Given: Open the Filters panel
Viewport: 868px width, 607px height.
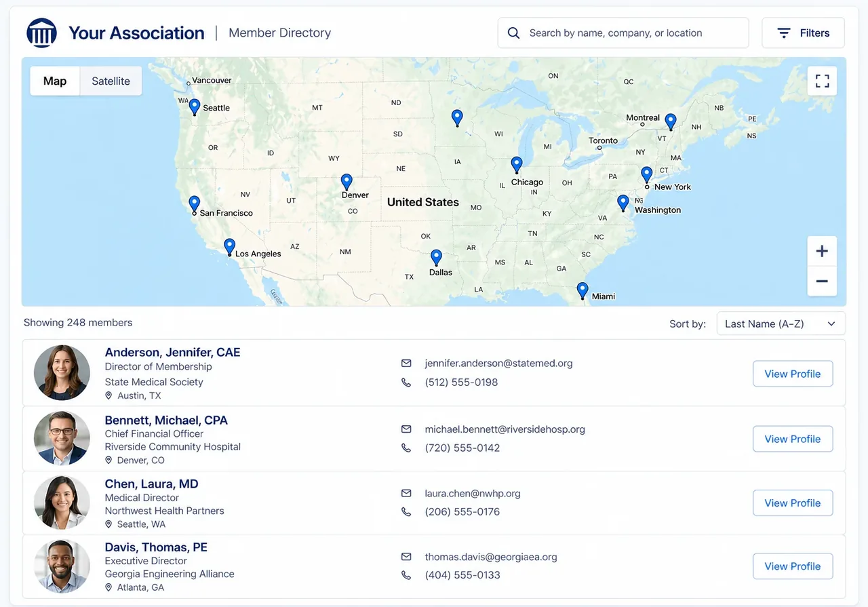Looking at the screenshot, I should [803, 33].
